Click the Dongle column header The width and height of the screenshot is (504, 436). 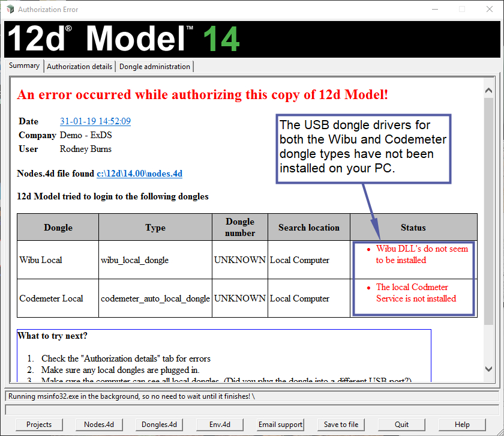tap(58, 228)
